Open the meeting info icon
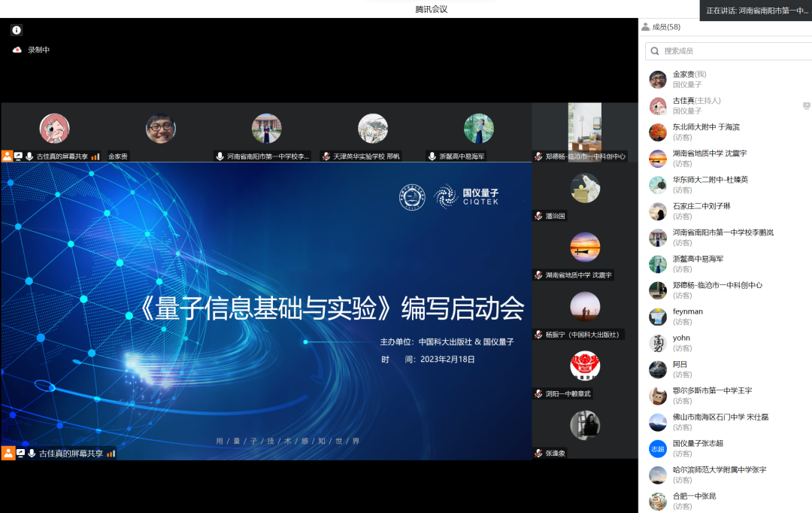The height and width of the screenshot is (513, 812). coord(17,30)
